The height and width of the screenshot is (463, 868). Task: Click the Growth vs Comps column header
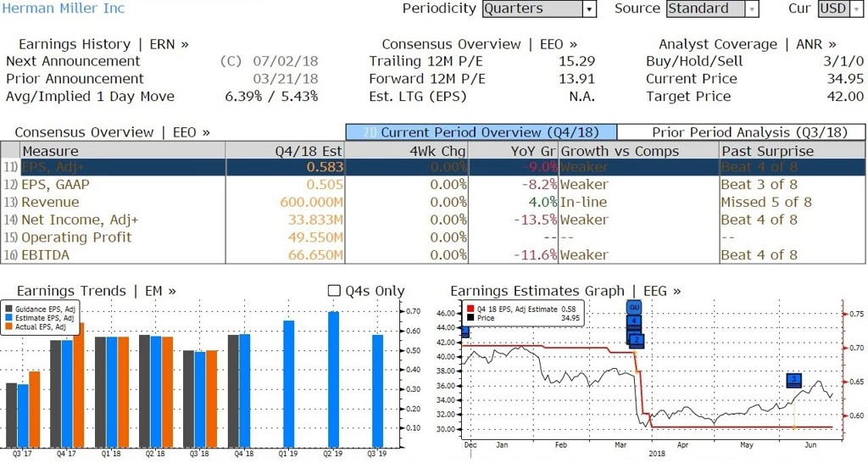639,151
